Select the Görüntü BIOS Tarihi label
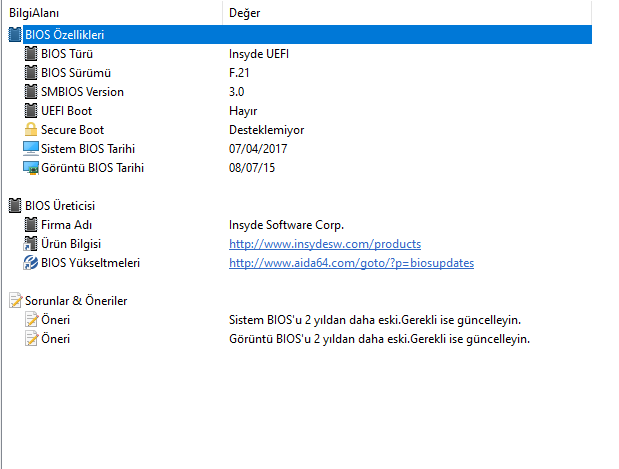Screen dimensions: 619x469 coord(92,168)
